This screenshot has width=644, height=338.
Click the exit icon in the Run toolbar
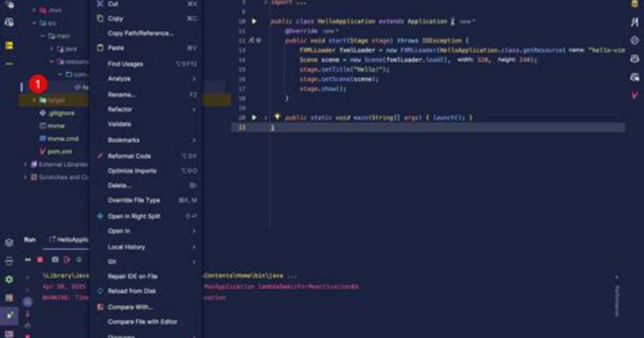(67, 259)
